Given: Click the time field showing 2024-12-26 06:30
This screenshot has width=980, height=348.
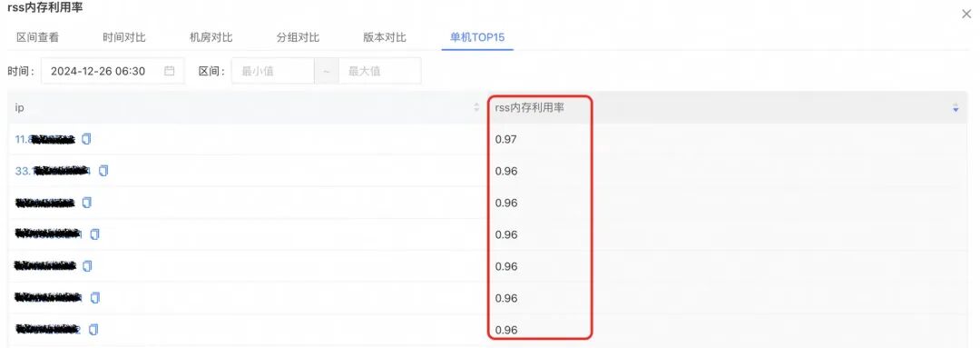Looking at the screenshot, I should coord(113,72).
